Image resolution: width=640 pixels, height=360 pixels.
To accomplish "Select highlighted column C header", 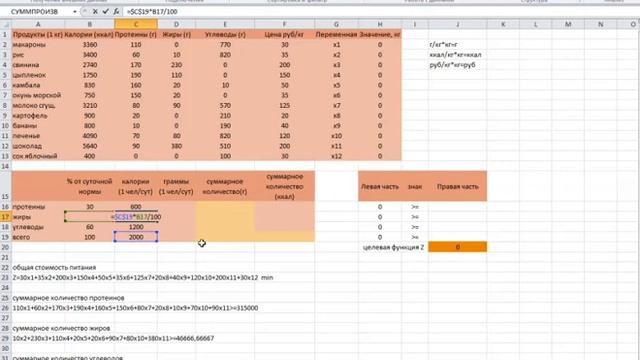I will [136, 24].
